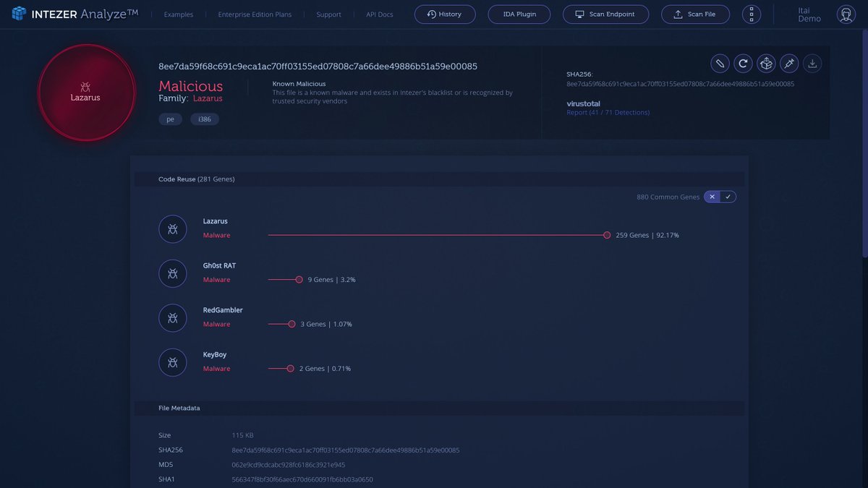868x488 pixels.
Task: Click the hash title at page top
Action: [318, 67]
